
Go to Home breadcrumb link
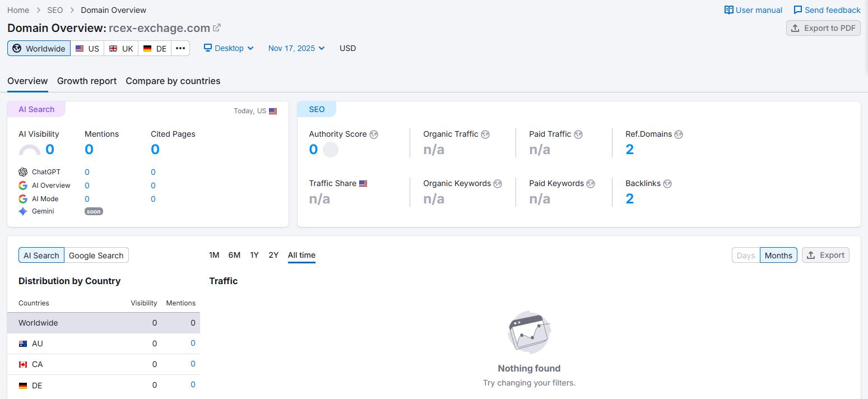(18, 10)
